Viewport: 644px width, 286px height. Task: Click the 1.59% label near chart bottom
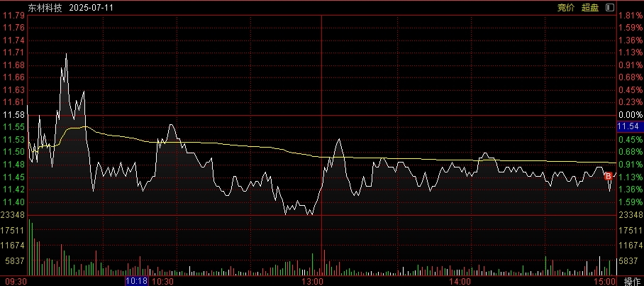click(631, 202)
